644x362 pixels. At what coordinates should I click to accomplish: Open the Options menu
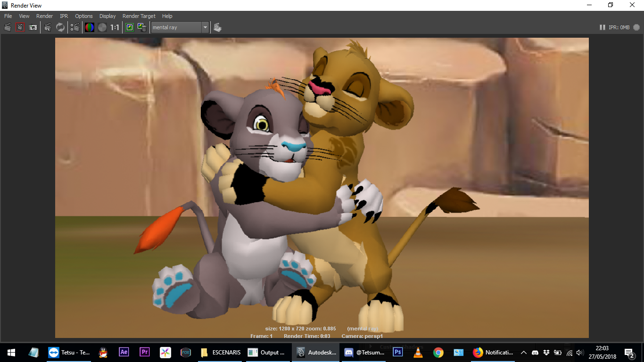[84, 16]
